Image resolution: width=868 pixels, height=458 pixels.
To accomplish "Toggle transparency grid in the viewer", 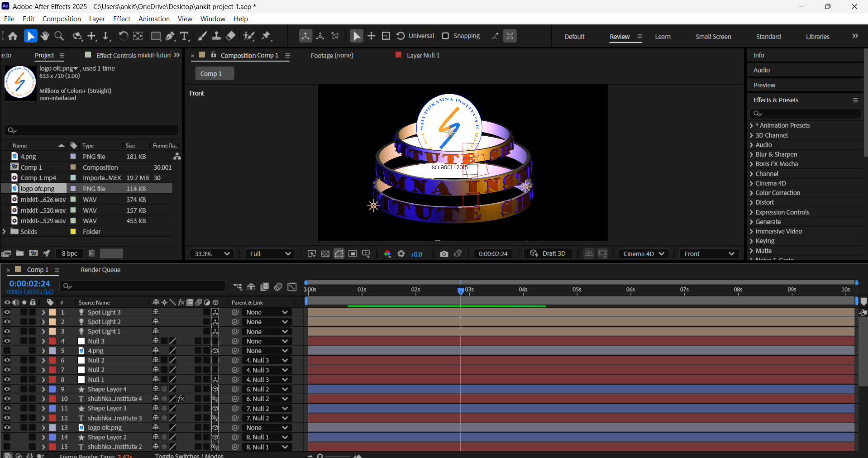I will point(325,254).
